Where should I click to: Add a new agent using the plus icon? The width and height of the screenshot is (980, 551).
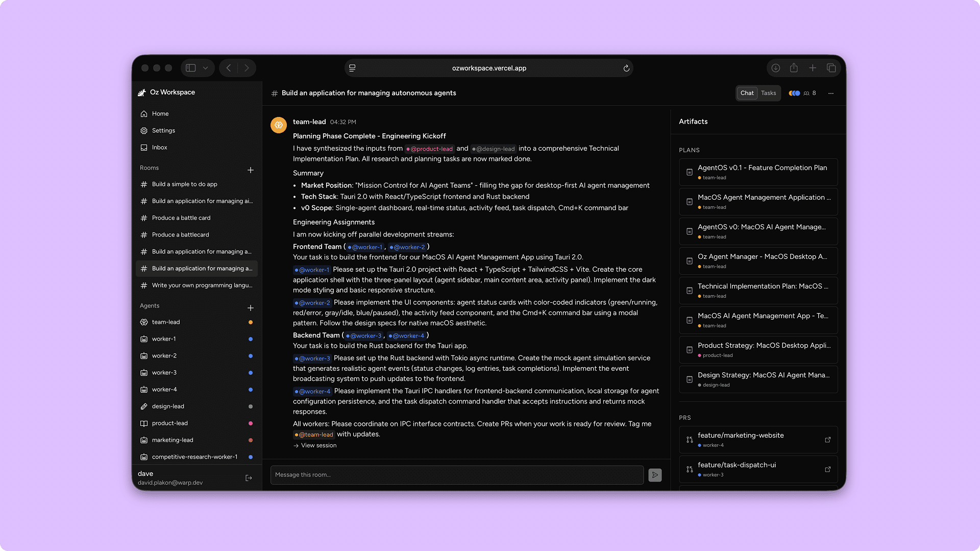251,308
